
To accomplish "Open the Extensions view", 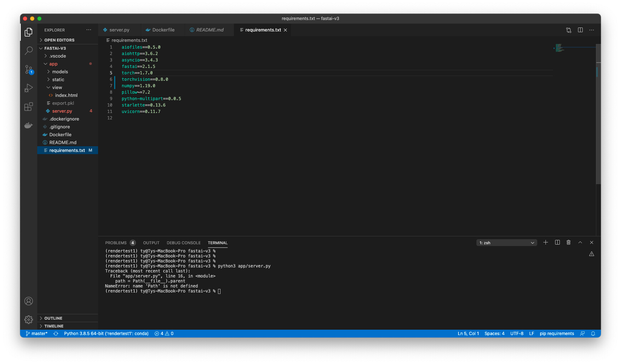I will tap(29, 107).
